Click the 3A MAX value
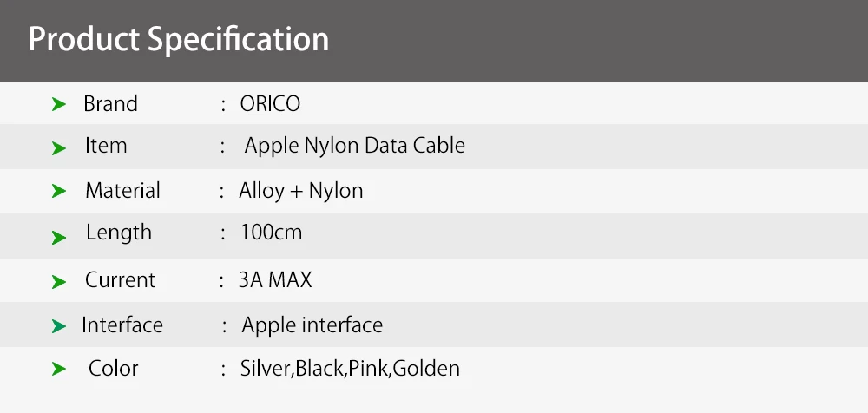Viewport: 868px width, 413px height. 275,280
